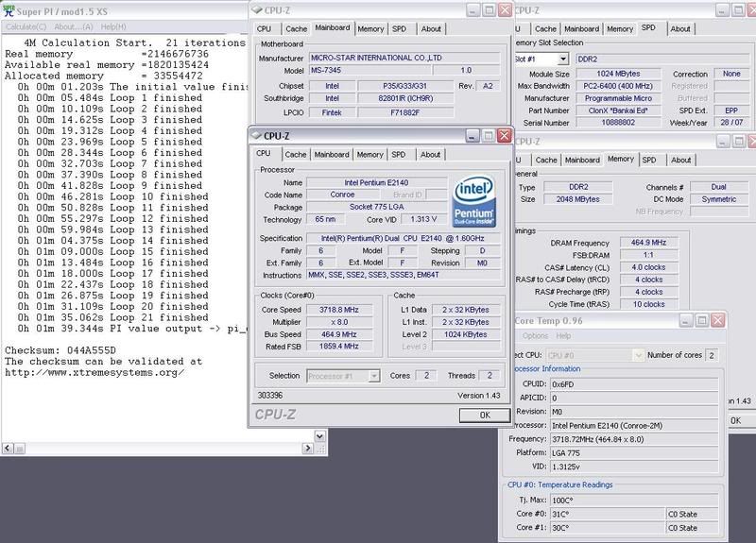Viewport: 756px width, 543px height.
Task: Expand the Processor #1 selection dropdown
Action: point(374,375)
